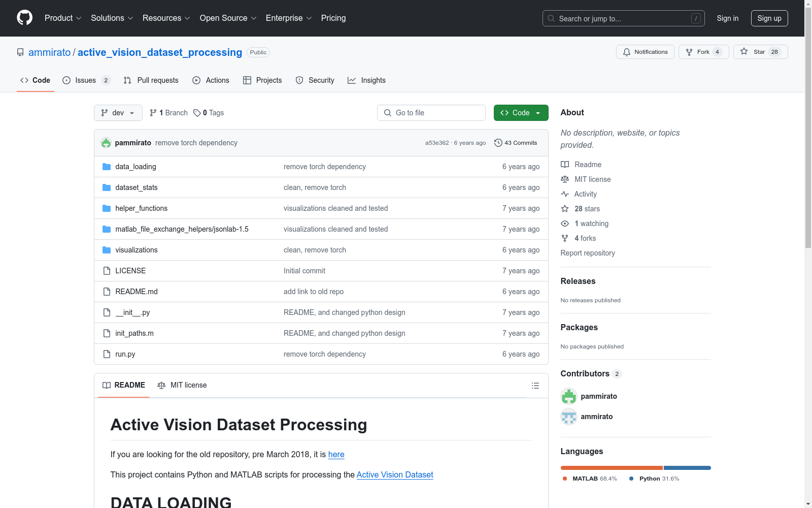Open the 'here' old repository link
The image size is (812, 508).
[336, 454]
